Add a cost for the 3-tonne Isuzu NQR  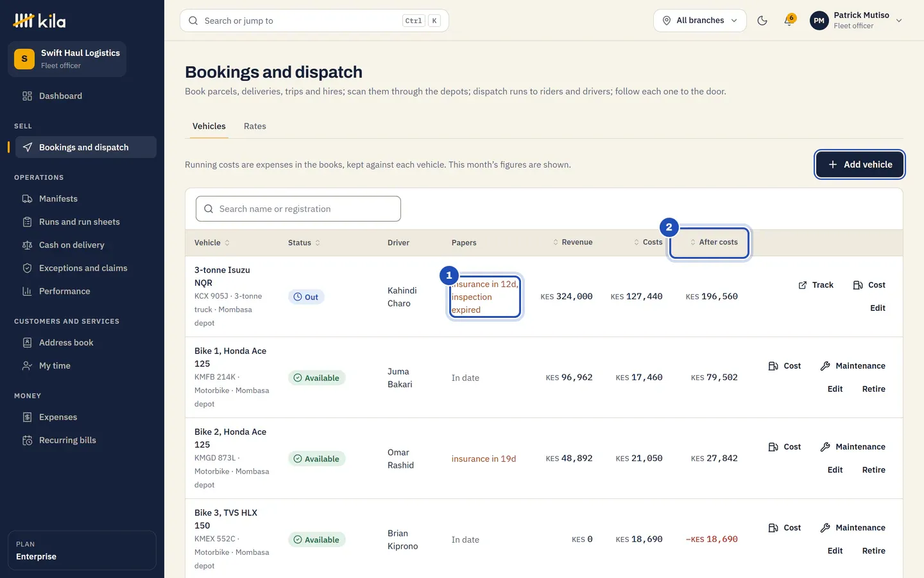click(x=869, y=285)
